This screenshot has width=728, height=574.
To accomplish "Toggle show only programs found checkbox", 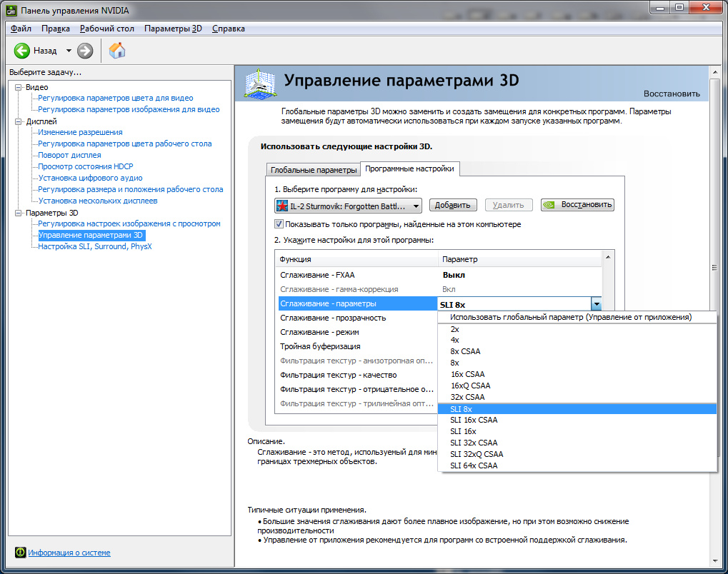I will click(x=279, y=224).
